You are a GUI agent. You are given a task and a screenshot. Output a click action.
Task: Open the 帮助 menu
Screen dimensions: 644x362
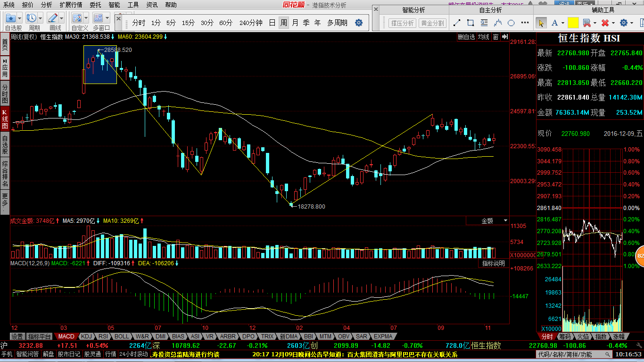[171, 5]
